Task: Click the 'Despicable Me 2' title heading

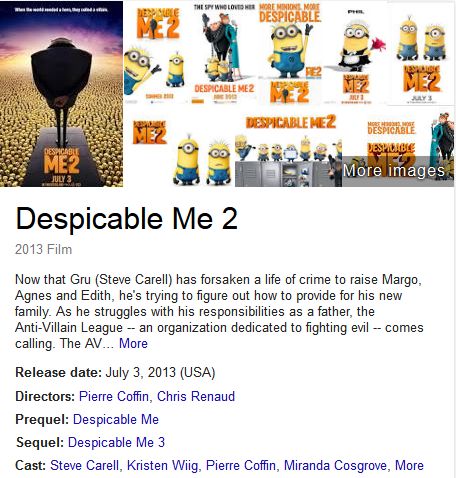Action: click(x=126, y=219)
